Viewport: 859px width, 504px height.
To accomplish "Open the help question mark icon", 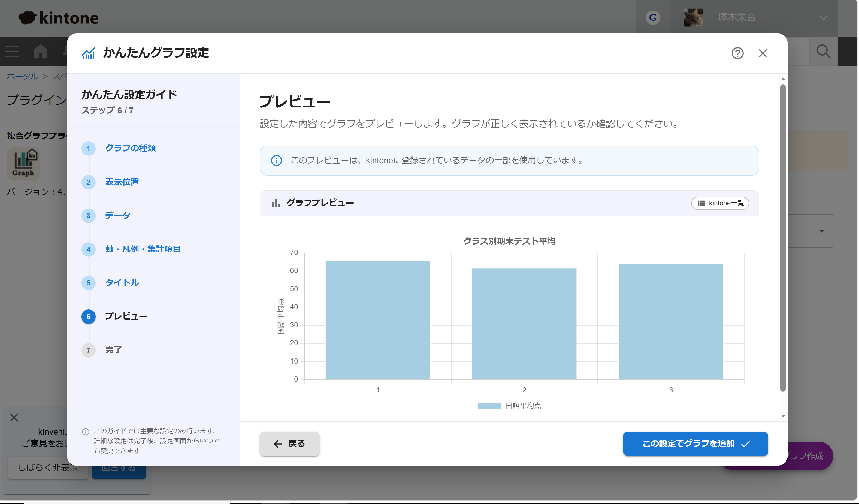I will pos(737,53).
